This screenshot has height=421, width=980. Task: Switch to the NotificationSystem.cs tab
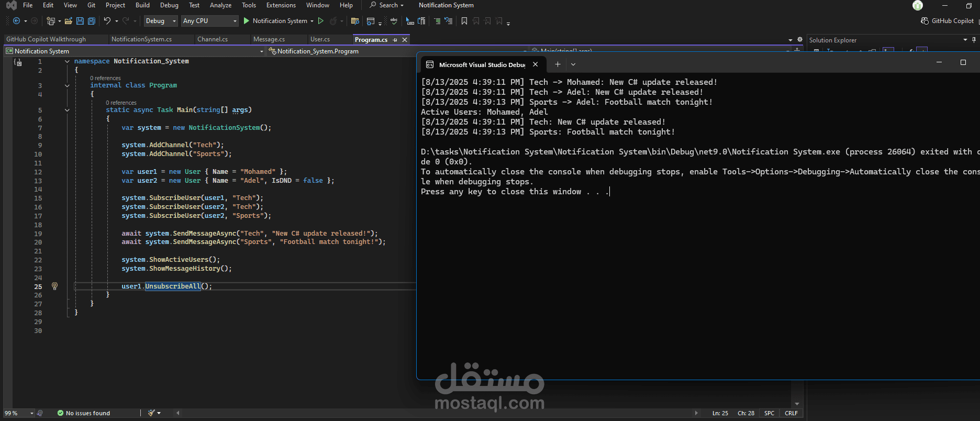tap(141, 39)
